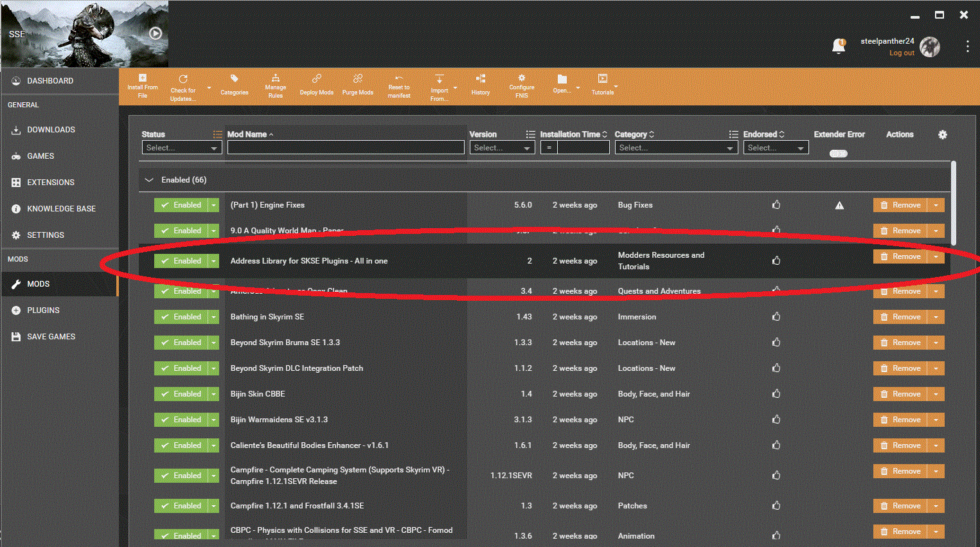980x547 pixels.
Task: Click the user avatar picture
Action: pyautogui.click(x=930, y=47)
